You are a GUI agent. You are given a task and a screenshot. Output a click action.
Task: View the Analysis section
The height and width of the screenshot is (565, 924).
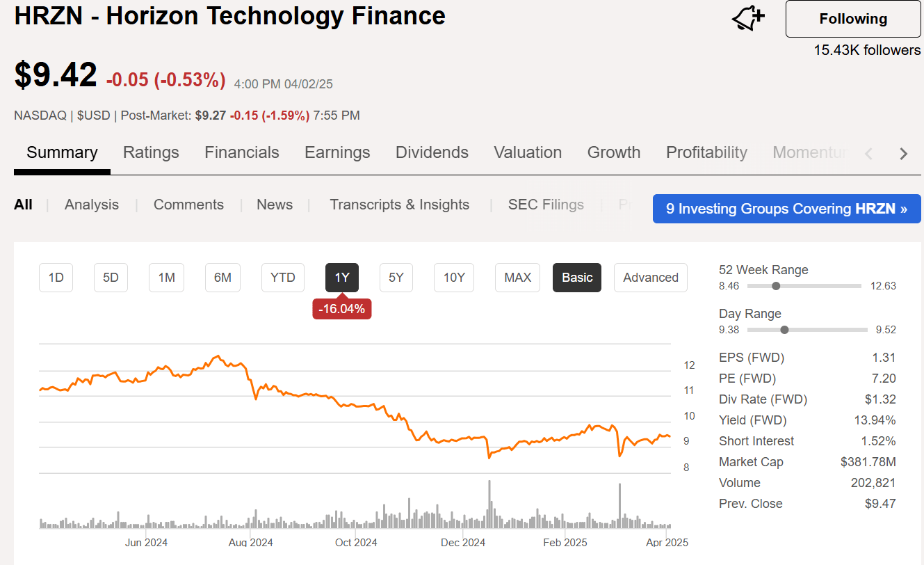pyautogui.click(x=91, y=204)
